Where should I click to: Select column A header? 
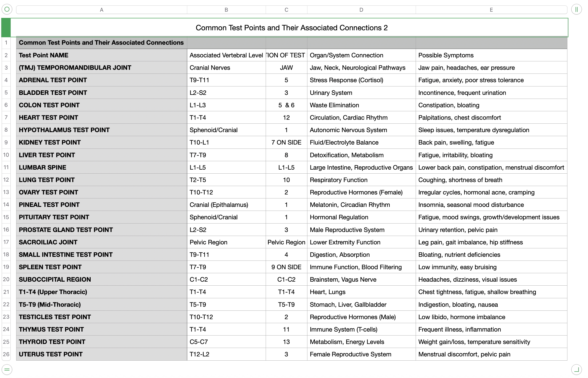101,10
